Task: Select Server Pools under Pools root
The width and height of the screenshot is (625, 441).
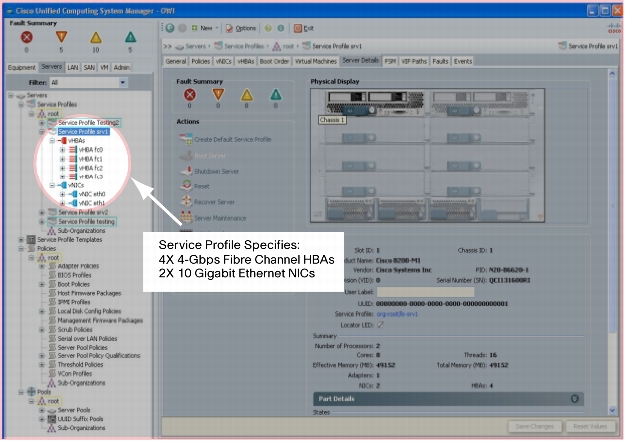Action: click(x=74, y=410)
